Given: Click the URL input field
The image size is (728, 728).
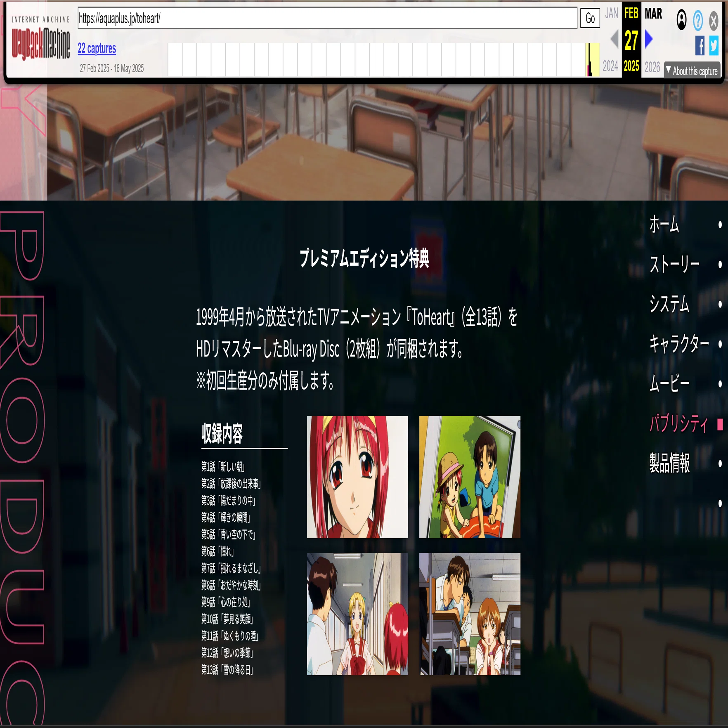Looking at the screenshot, I should coord(327,18).
